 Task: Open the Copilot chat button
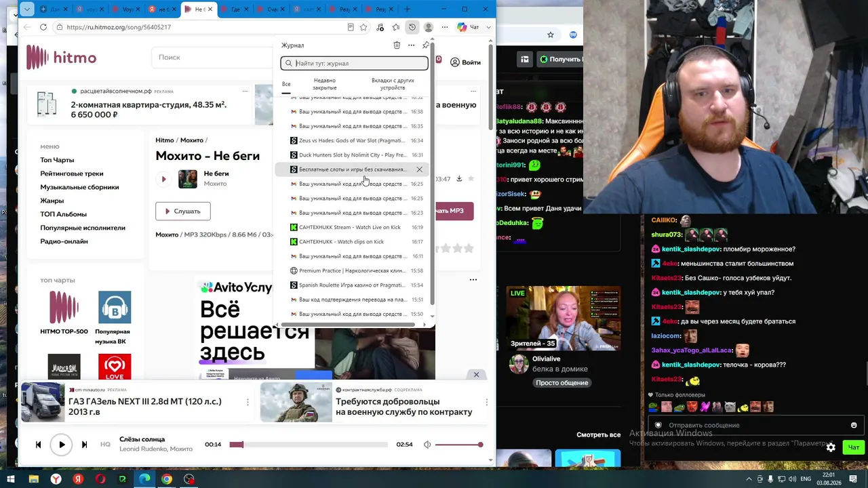tap(469, 27)
